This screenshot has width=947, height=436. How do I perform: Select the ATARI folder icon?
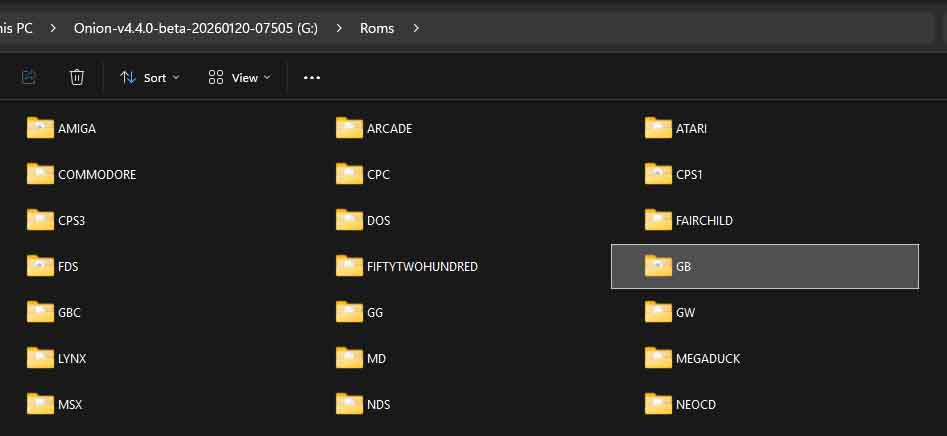tap(658, 128)
